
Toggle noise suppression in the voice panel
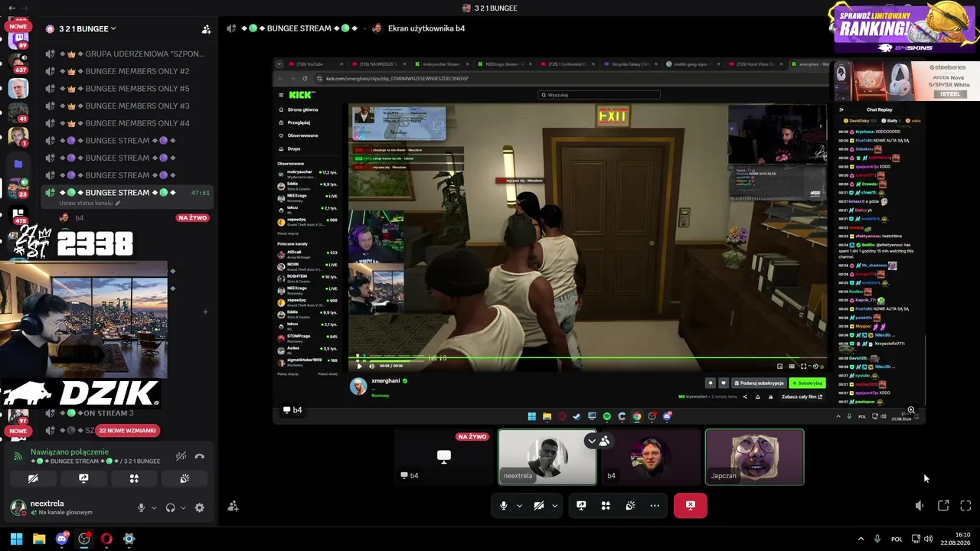coord(181,456)
